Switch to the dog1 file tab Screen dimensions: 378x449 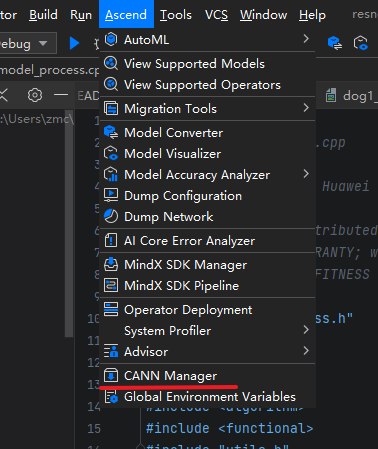click(351, 96)
